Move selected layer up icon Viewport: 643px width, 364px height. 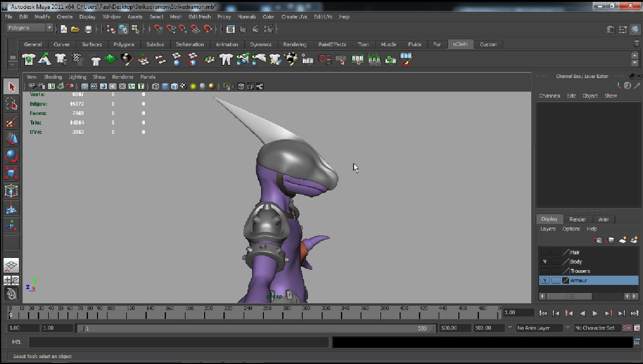click(598, 240)
